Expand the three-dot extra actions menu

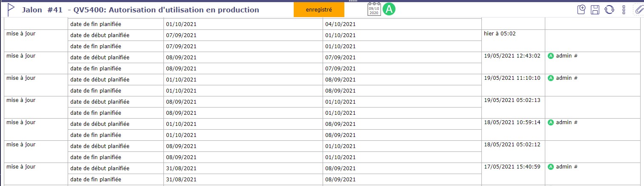pos(624,9)
